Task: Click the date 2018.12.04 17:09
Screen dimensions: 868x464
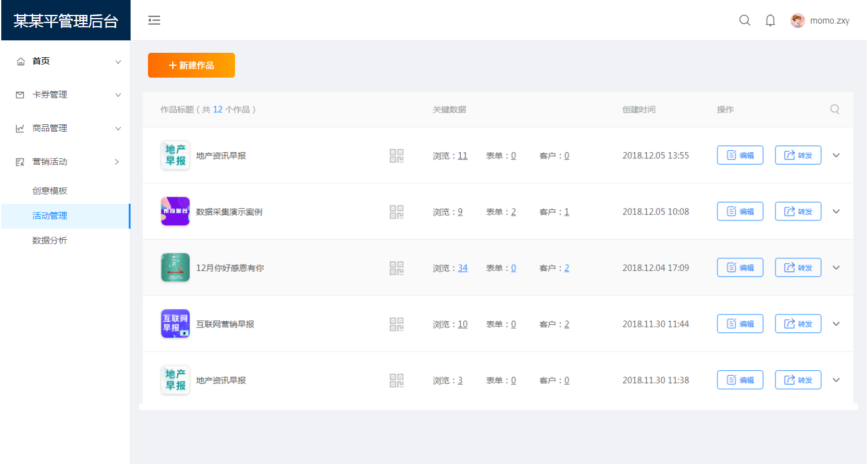Action: [656, 268]
